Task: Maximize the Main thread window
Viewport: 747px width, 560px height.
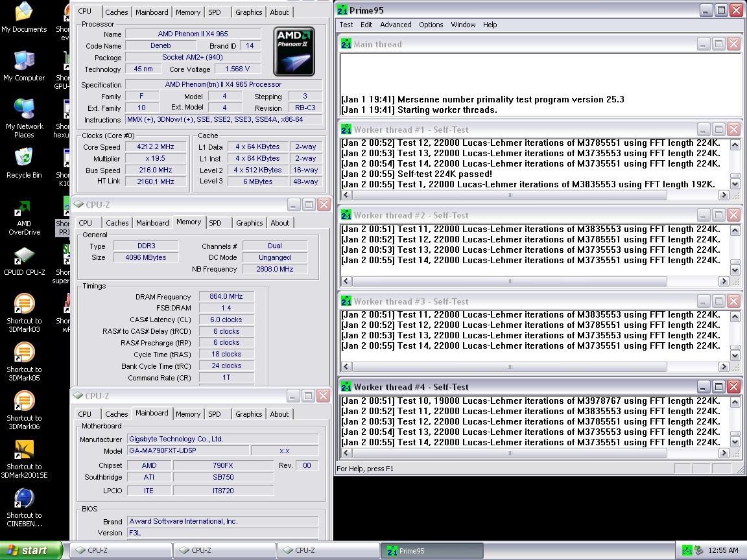Action: [x=719, y=44]
